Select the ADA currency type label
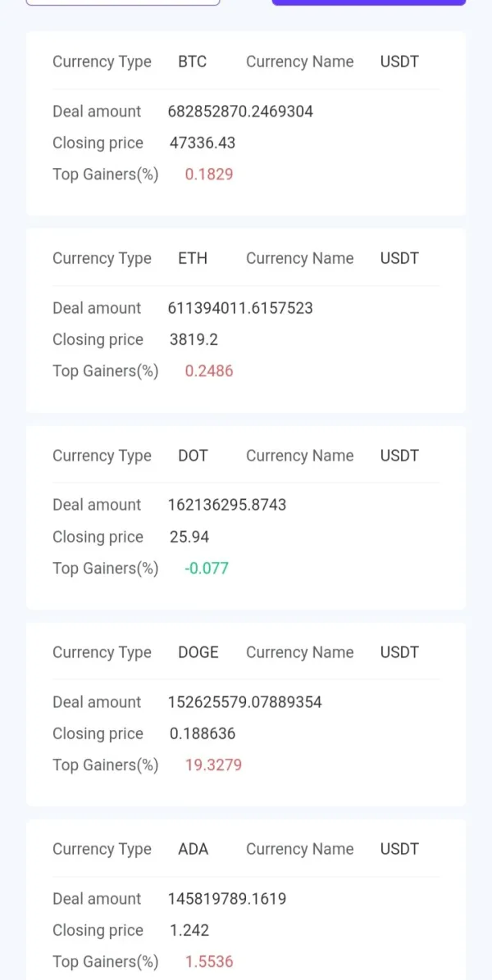 tap(194, 849)
